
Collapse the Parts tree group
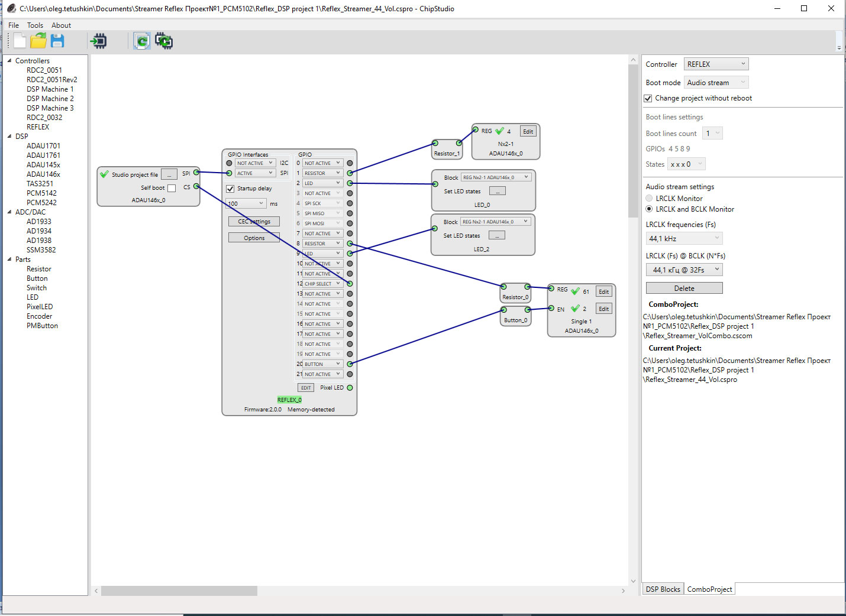click(x=9, y=259)
